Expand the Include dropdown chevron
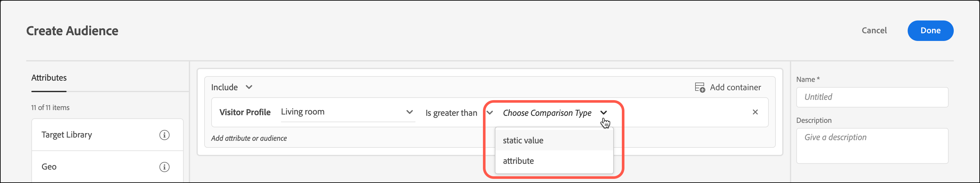 pos(249,87)
